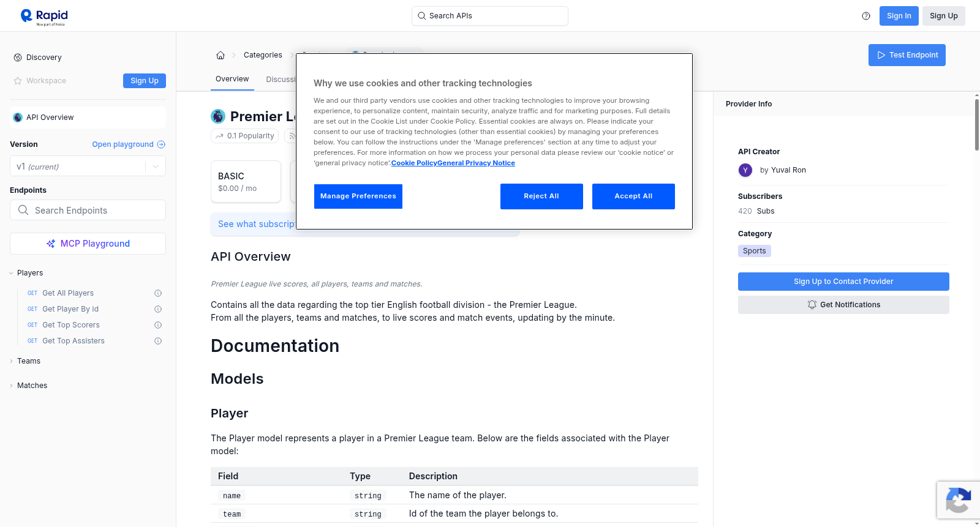980x527 pixels.
Task: Switch to the Overview tab
Action: tap(232, 79)
